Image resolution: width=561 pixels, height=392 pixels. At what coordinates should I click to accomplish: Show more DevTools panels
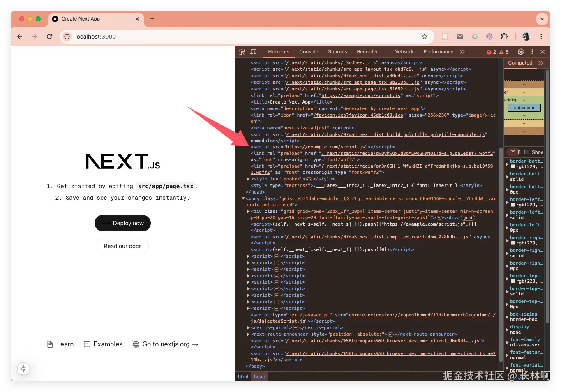pos(462,52)
